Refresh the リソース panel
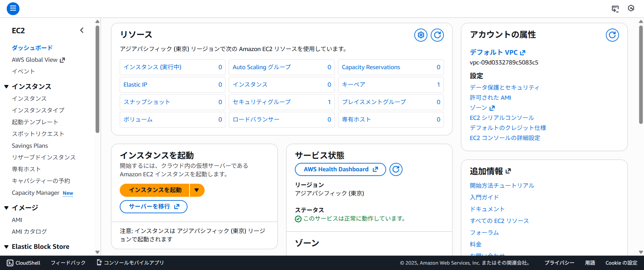Viewport: 644px width, 270px height. [x=437, y=35]
